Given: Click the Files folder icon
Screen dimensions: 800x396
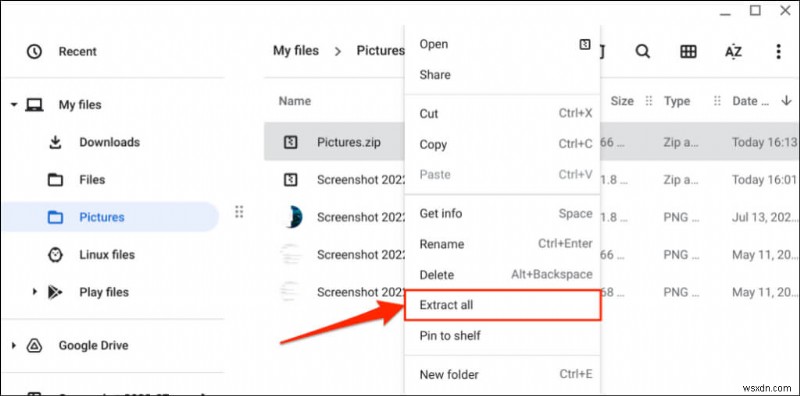Looking at the screenshot, I should click(x=55, y=180).
